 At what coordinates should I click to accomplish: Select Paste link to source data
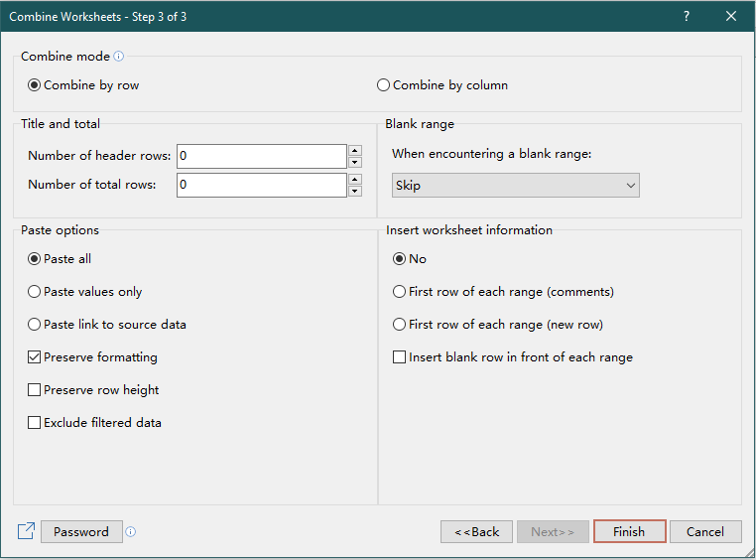point(35,325)
